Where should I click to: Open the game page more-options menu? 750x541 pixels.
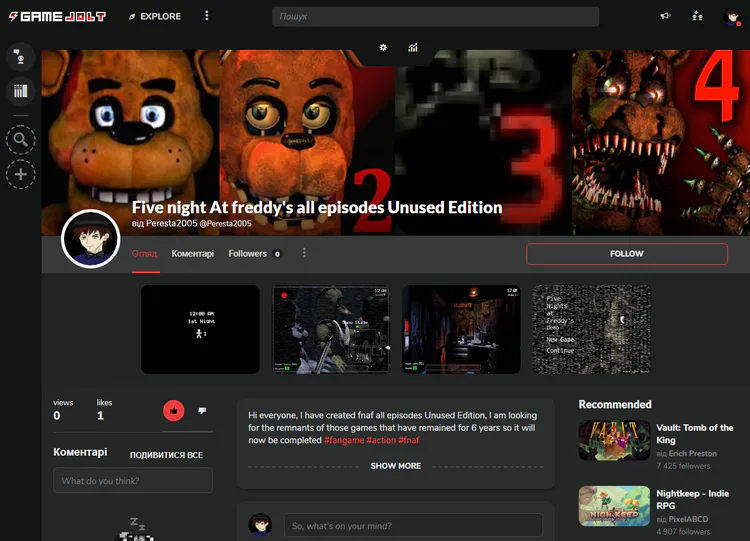(304, 253)
